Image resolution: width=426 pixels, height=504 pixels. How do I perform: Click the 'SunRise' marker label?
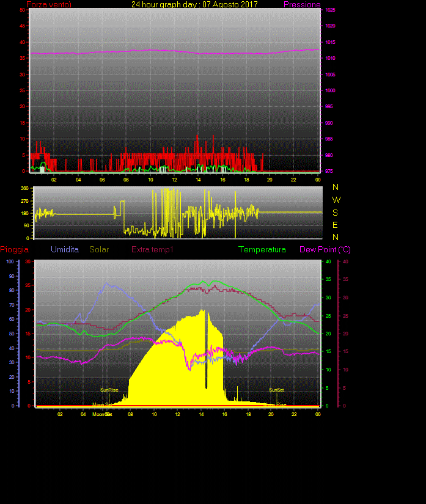click(109, 390)
